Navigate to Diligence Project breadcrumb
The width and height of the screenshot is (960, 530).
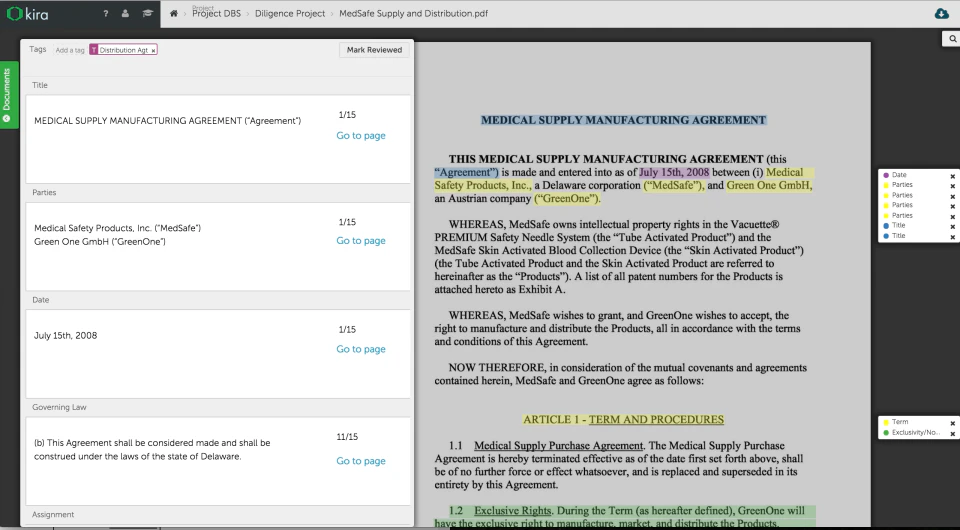[289, 14]
